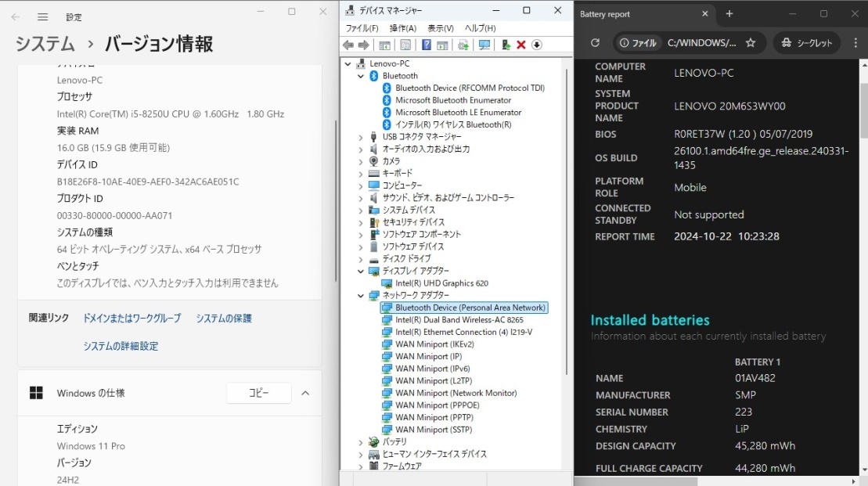This screenshot has width=868, height=486.
Task: Expand the バッテリ device category
Action: (361, 442)
